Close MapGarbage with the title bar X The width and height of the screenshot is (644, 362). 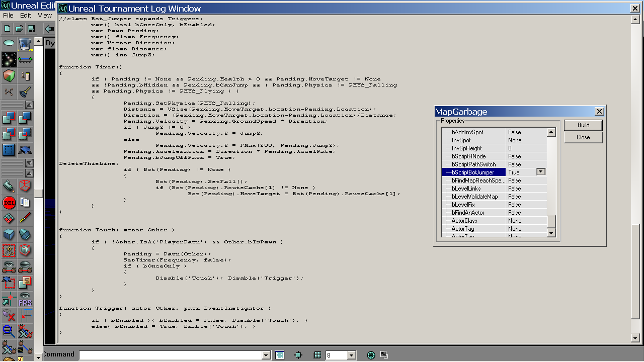(599, 112)
